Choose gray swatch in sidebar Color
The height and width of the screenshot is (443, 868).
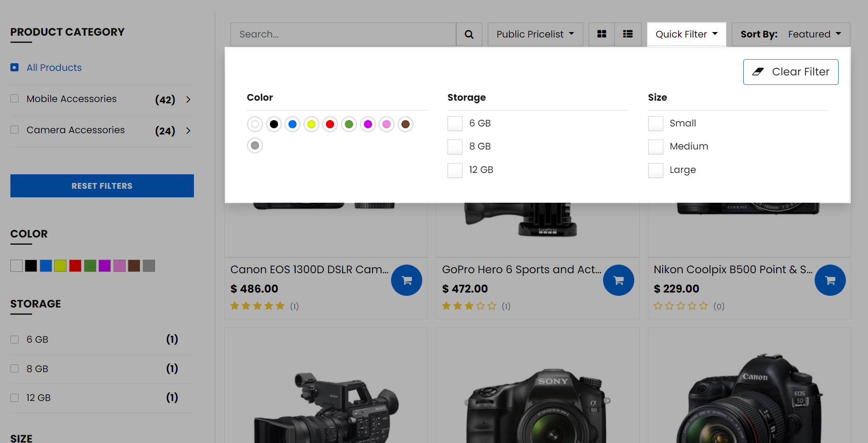[x=149, y=266]
